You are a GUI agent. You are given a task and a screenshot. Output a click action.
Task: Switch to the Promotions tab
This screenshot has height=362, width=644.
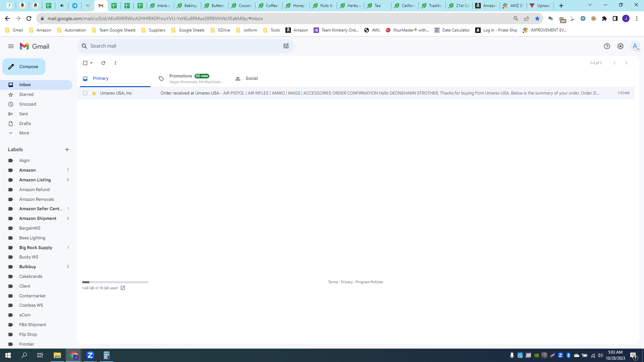coord(192,78)
